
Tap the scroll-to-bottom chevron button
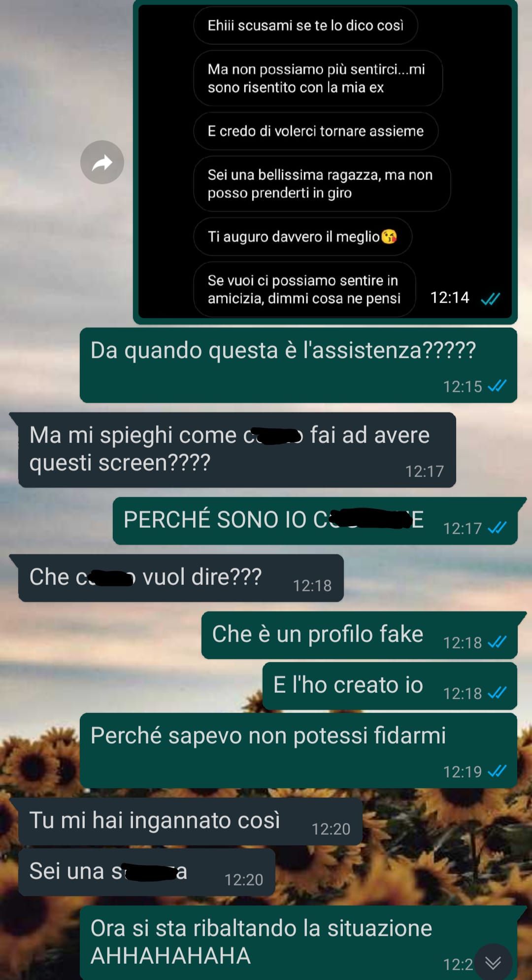[493, 962]
